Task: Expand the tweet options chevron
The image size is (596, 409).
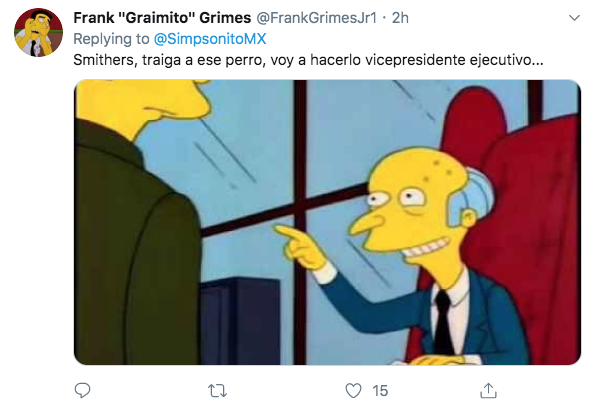Action: coord(574,18)
